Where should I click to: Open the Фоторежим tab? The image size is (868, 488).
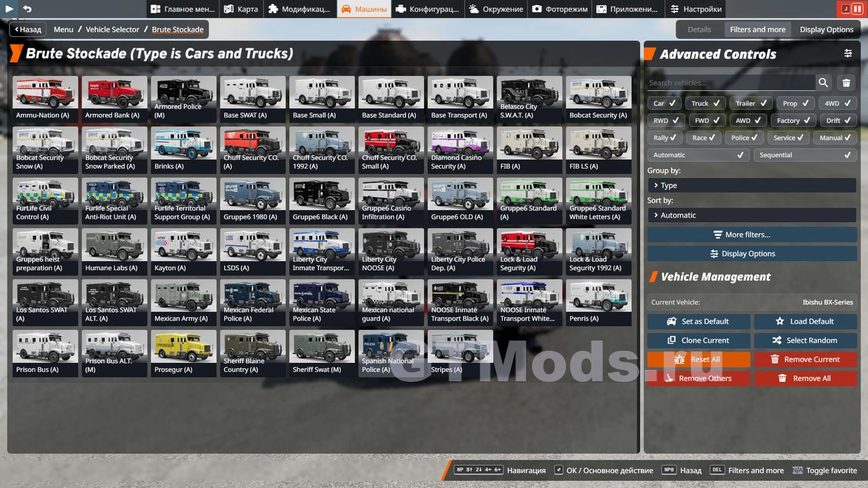pos(560,9)
